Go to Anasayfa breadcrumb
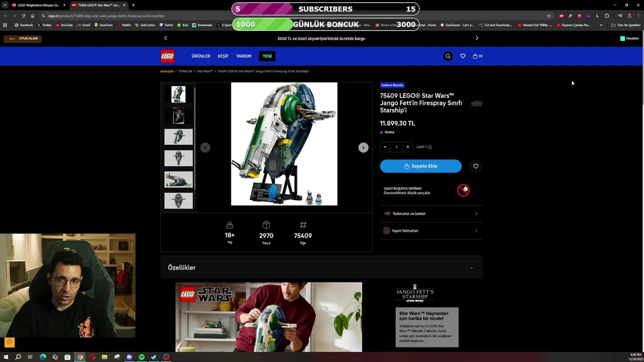This screenshot has width=644, height=362. (x=167, y=71)
